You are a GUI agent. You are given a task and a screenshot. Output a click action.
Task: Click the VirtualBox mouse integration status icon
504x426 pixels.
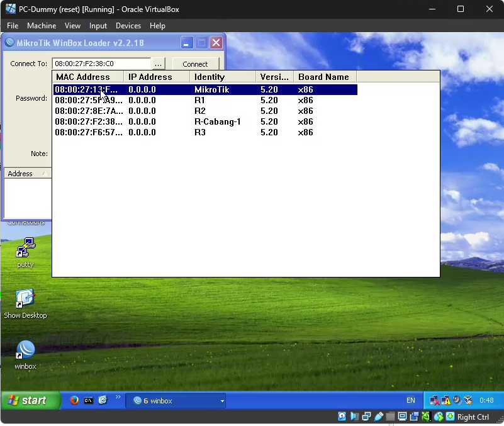439,417
